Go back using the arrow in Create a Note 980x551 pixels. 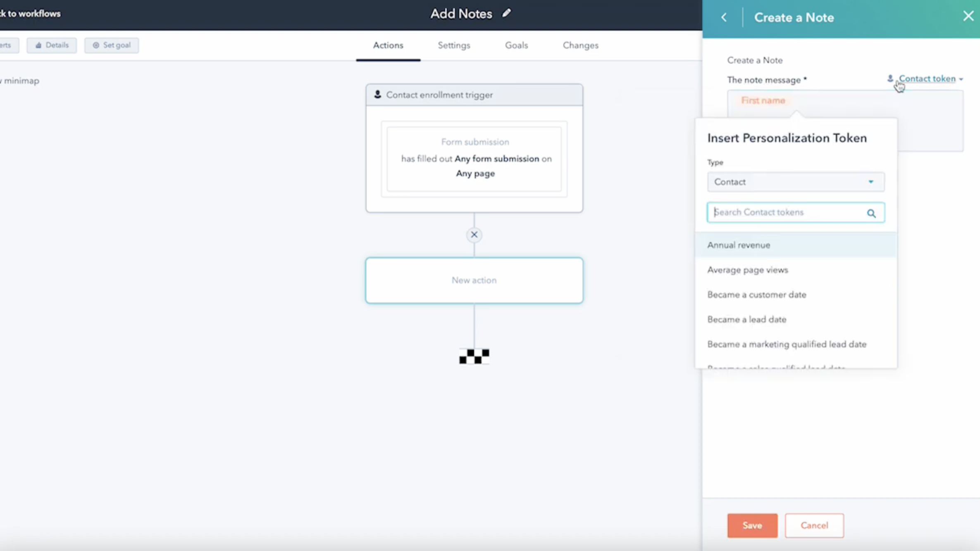pyautogui.click(x=724, y=17)
